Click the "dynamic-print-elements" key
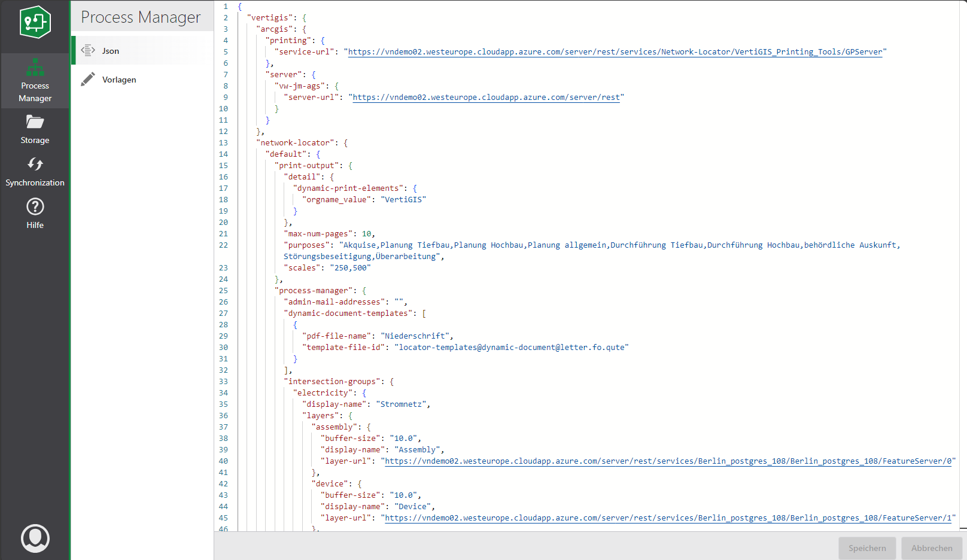The image size is (967, 560). click(348, 188)
